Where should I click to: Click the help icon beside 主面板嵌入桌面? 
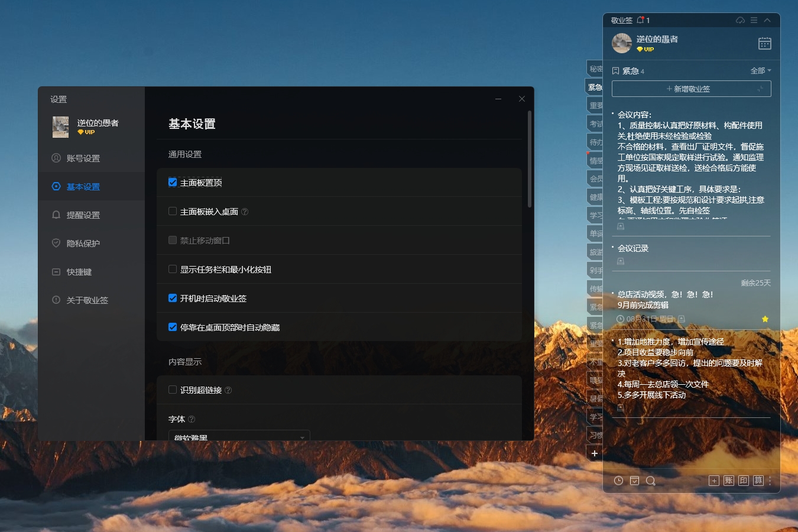(245, 212)
